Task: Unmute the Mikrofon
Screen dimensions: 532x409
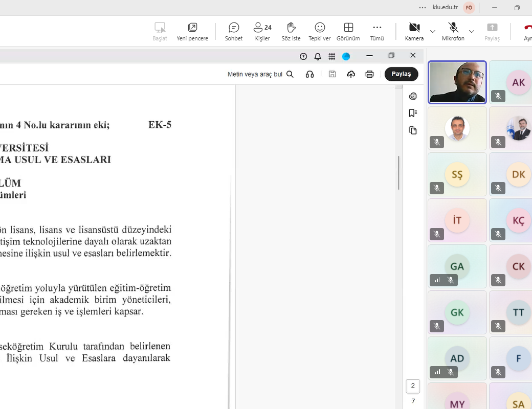Action: pos(453,32)
